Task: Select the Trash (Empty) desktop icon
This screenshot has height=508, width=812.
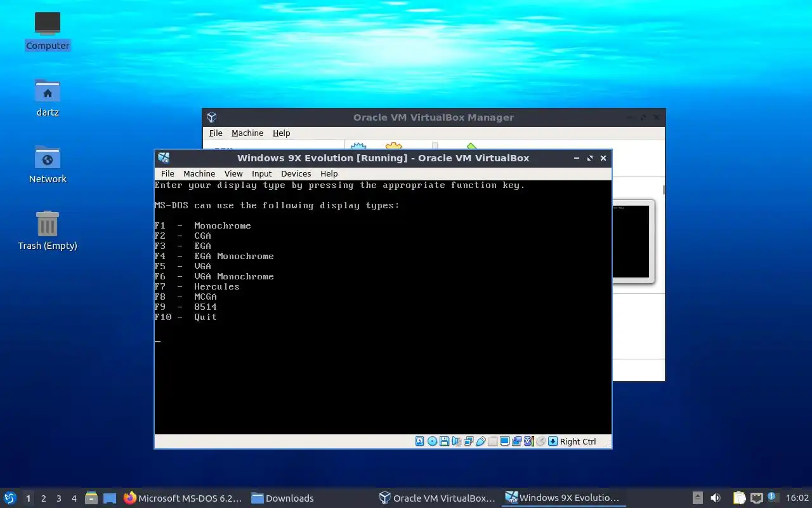Action: pyautogui.click(x=48, y=231)
